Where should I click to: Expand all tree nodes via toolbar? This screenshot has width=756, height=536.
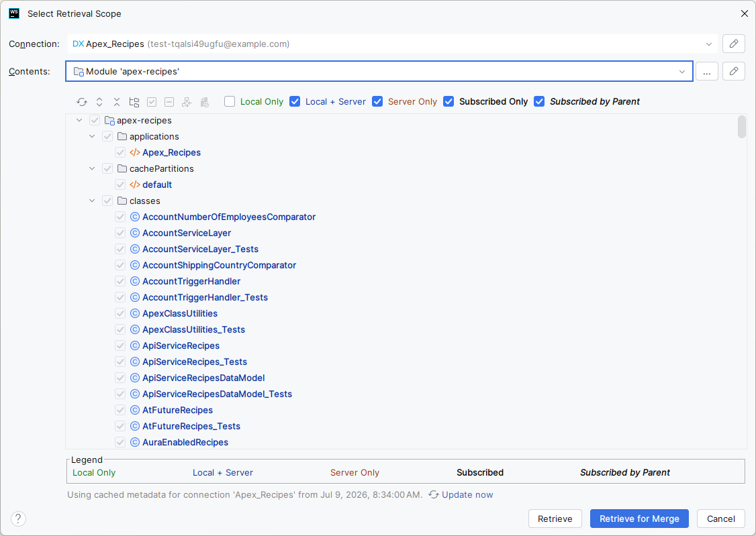click(x=99, y=101)
